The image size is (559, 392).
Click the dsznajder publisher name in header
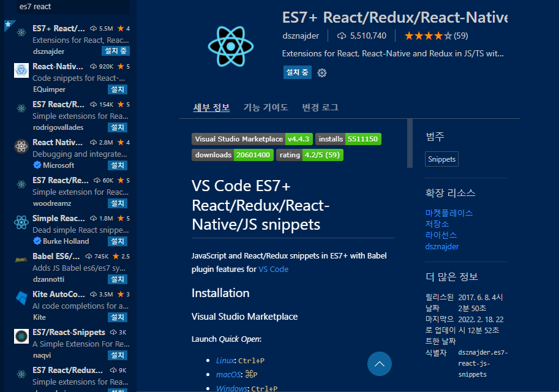(x=301, y=36)
